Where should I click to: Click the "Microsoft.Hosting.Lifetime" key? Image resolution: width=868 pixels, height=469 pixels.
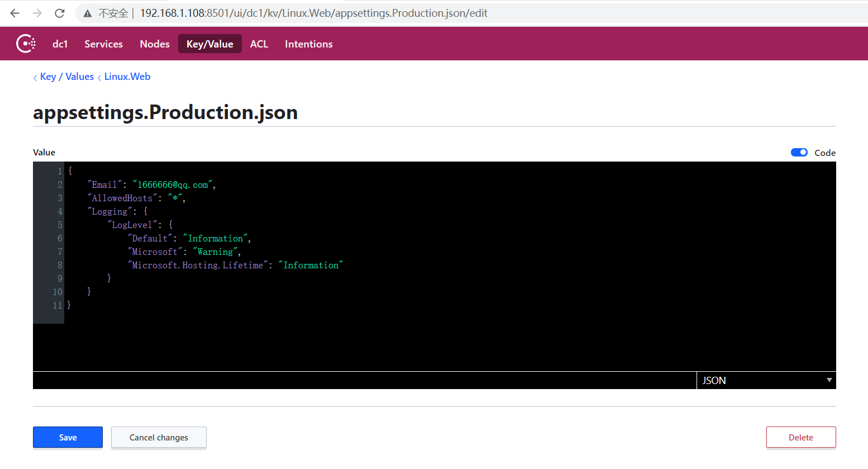tap(197, 265)
